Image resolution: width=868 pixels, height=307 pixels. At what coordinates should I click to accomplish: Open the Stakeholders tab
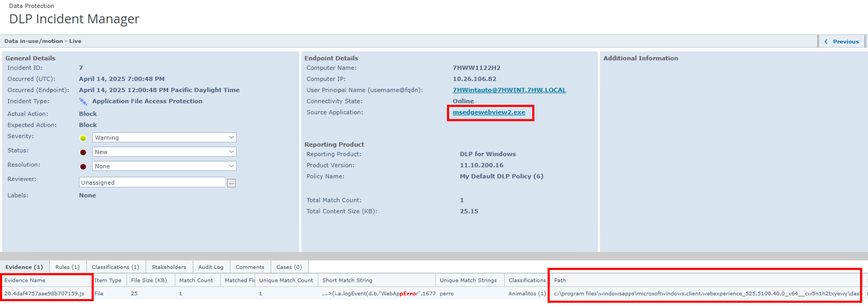[x=169, y=267]
